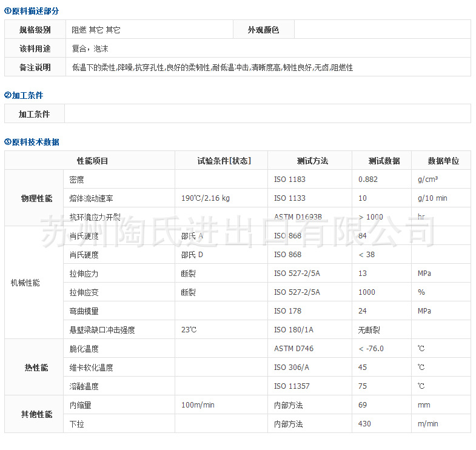Click the ISO 1183 test method

tap(290, 180)
